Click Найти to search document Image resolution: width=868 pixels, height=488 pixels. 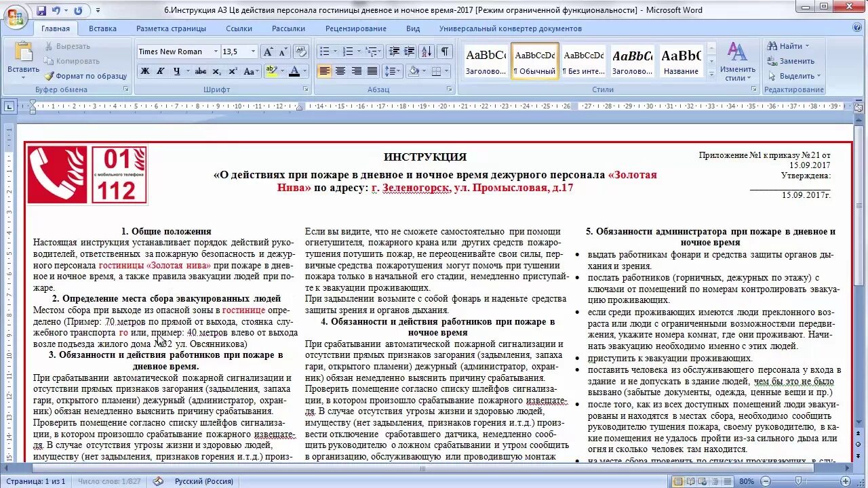787,46
